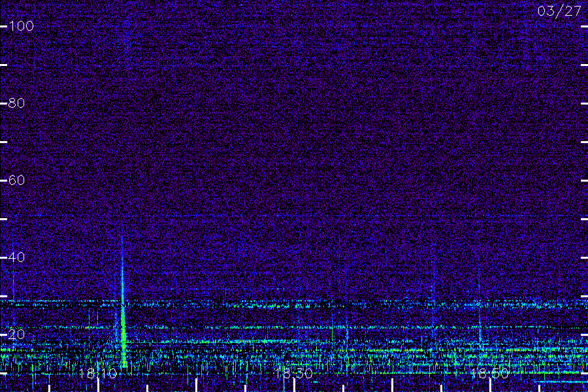Click the 40 frequency axis label
Screen dimensions: 588x392
[x=16, y=257]
